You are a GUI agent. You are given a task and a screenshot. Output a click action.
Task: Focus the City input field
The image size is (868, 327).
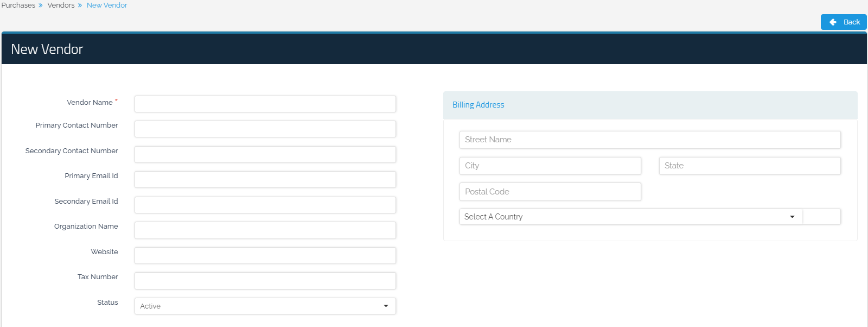point(550,166)
